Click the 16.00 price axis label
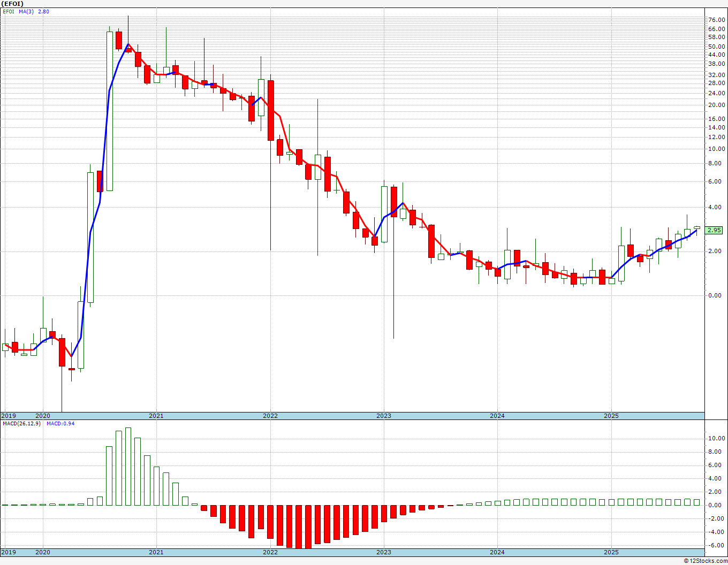The image size is (728, 565). click(x=716, y=119)
